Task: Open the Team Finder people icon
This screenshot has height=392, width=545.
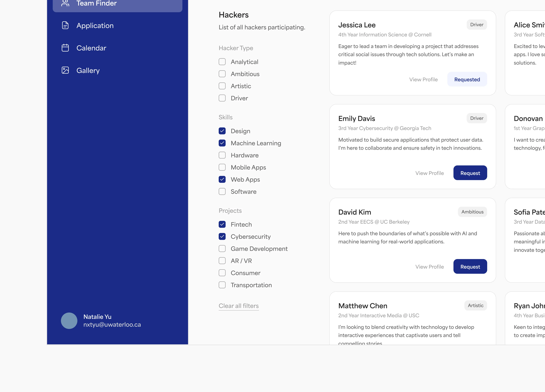Action: point(65,3)
